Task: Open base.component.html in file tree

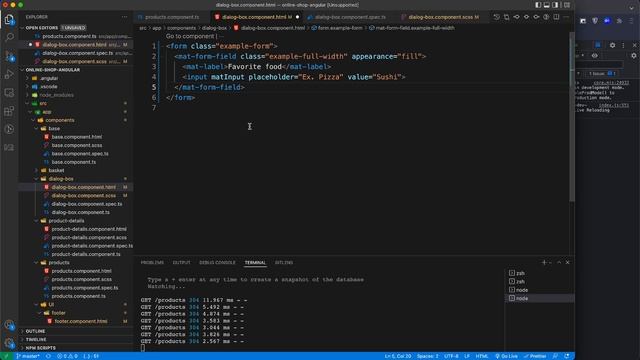Action: pyautogui.click(x=77, y=137)
